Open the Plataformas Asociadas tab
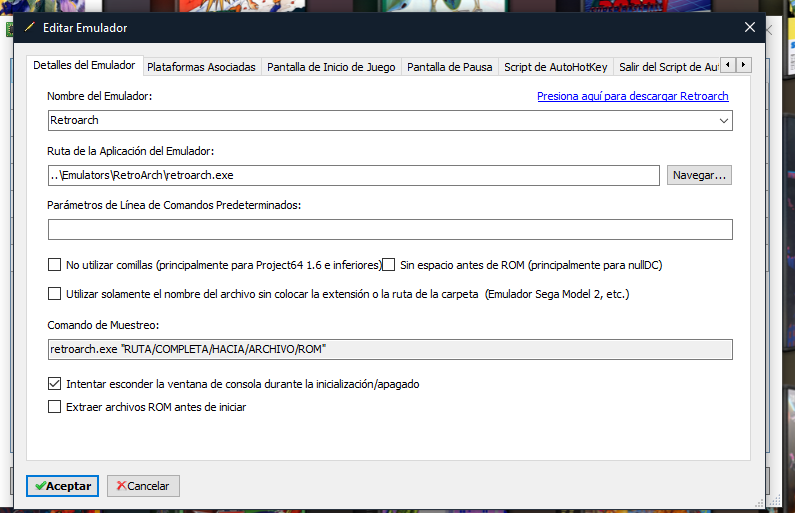This screenshot has width=795, height=513. pos(201,67)
